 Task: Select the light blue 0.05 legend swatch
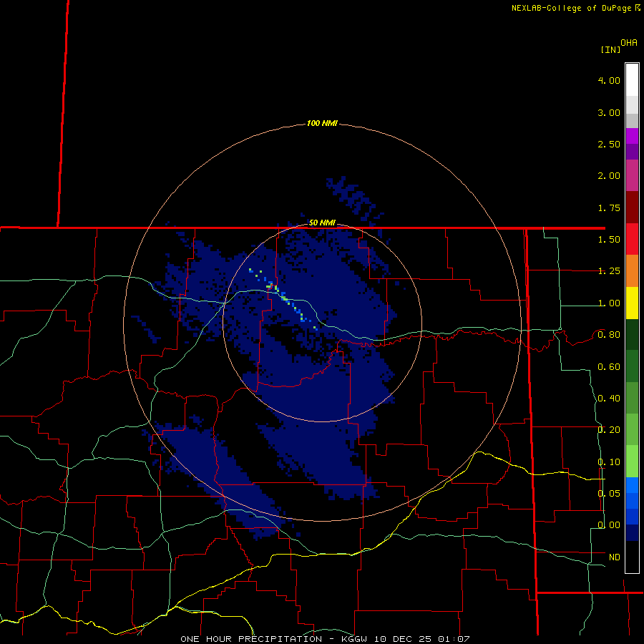coord(632,485)
